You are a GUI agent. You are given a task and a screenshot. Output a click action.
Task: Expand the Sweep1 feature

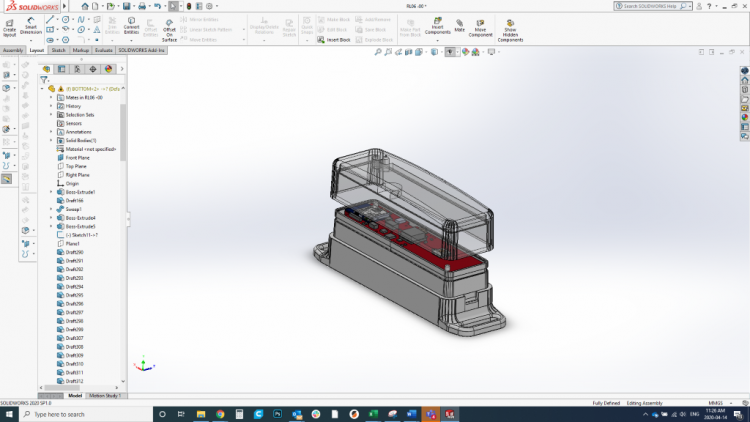click(51, 209)
